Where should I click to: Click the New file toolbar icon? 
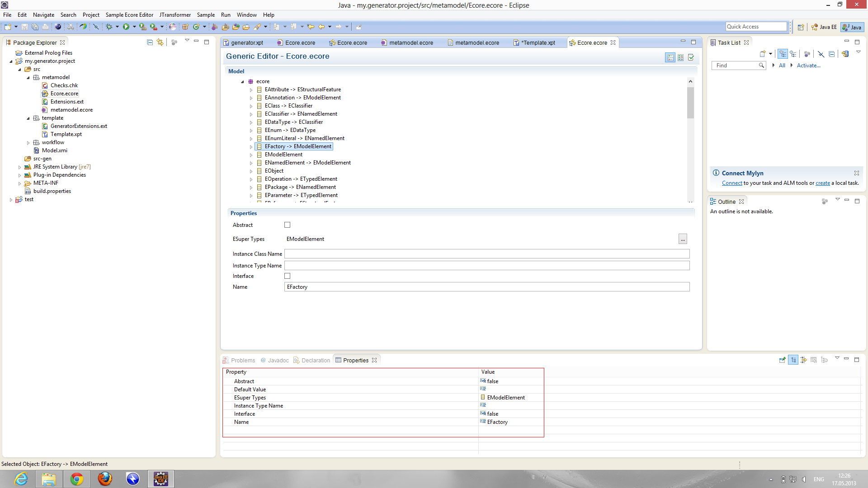tap(8, 27)
